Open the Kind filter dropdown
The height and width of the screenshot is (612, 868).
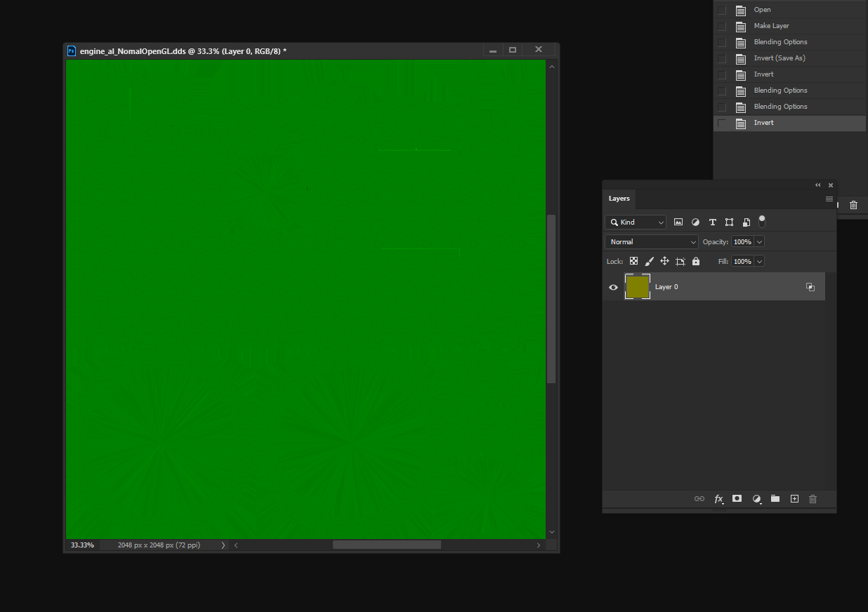coord(636,222)
